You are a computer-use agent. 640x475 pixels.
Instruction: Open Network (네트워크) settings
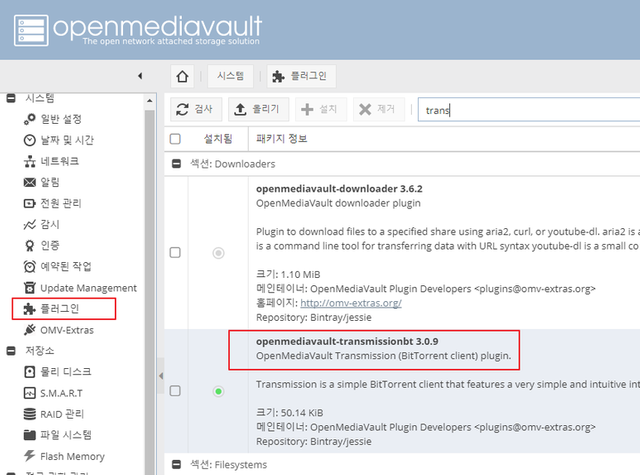tap(51, 161)
